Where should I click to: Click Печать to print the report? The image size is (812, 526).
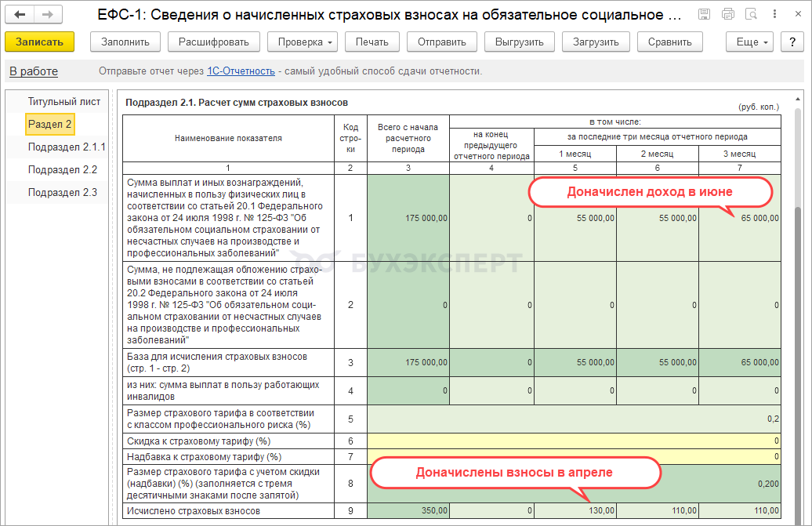[372, 42]
